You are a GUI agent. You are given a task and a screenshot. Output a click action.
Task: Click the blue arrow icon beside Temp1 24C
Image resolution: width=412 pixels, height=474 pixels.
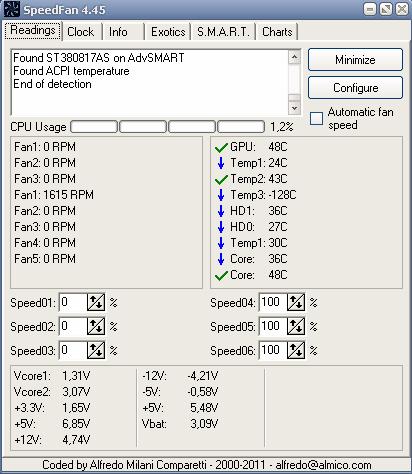(x=221, y=163)
